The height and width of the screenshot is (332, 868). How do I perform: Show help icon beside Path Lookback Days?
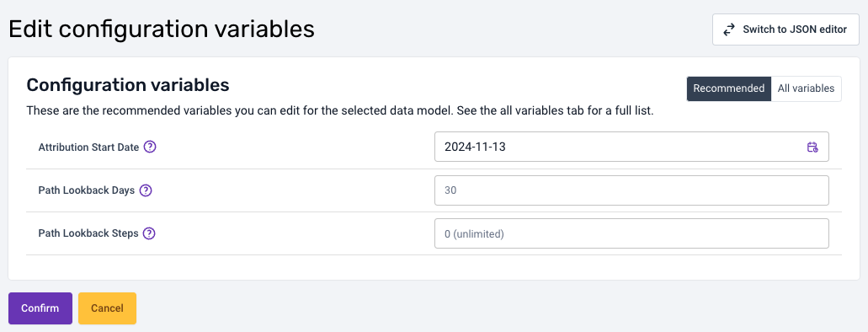click(146, 190)
